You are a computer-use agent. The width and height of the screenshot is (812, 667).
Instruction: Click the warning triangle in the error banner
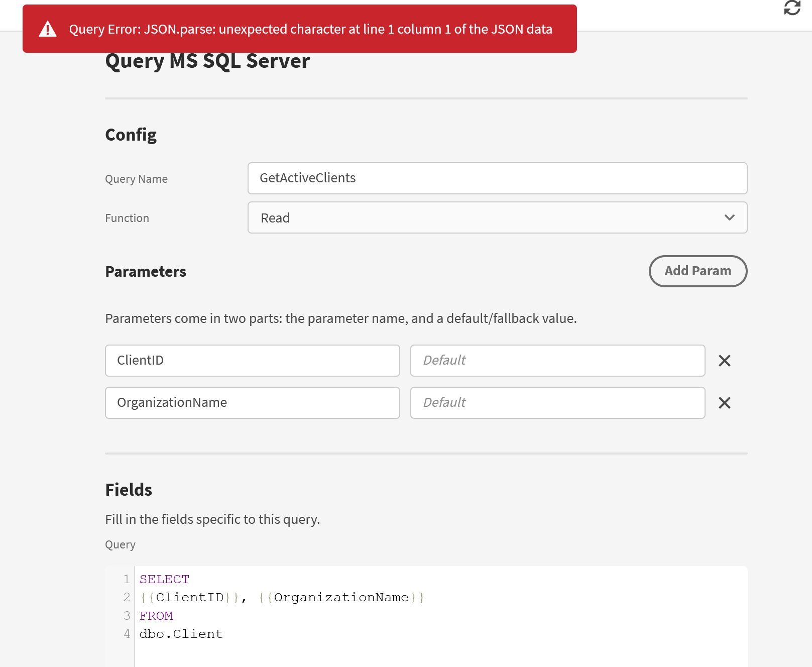click(x=48, y=29)
